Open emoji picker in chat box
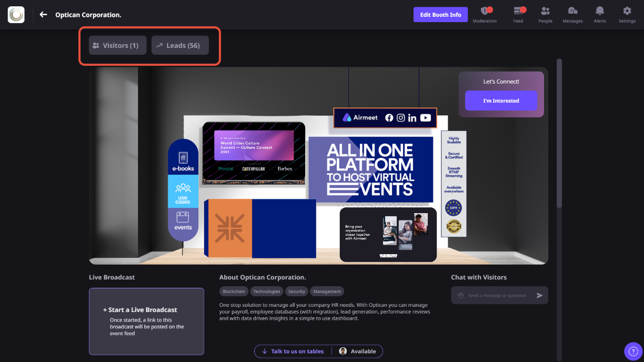 point(461,295)
